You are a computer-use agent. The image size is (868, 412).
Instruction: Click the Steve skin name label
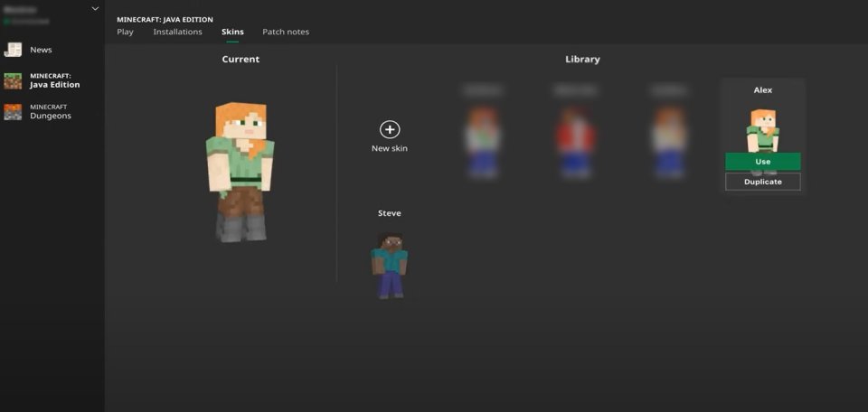(390, 213)
